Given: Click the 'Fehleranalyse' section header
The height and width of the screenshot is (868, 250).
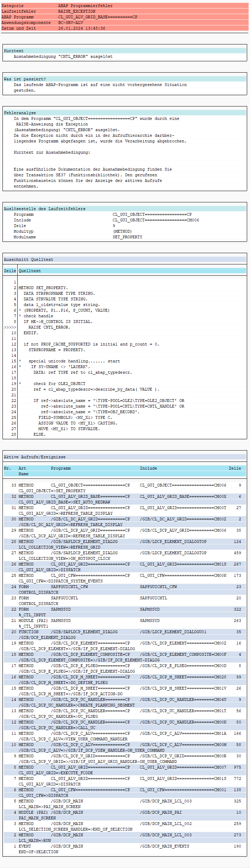Looking at the screenshot, I should coord(20,113).
